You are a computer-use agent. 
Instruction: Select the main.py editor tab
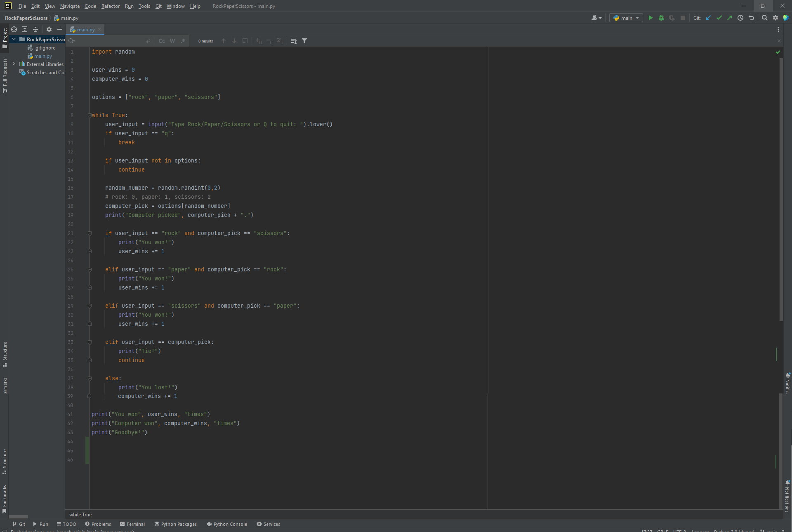point(85,29)
